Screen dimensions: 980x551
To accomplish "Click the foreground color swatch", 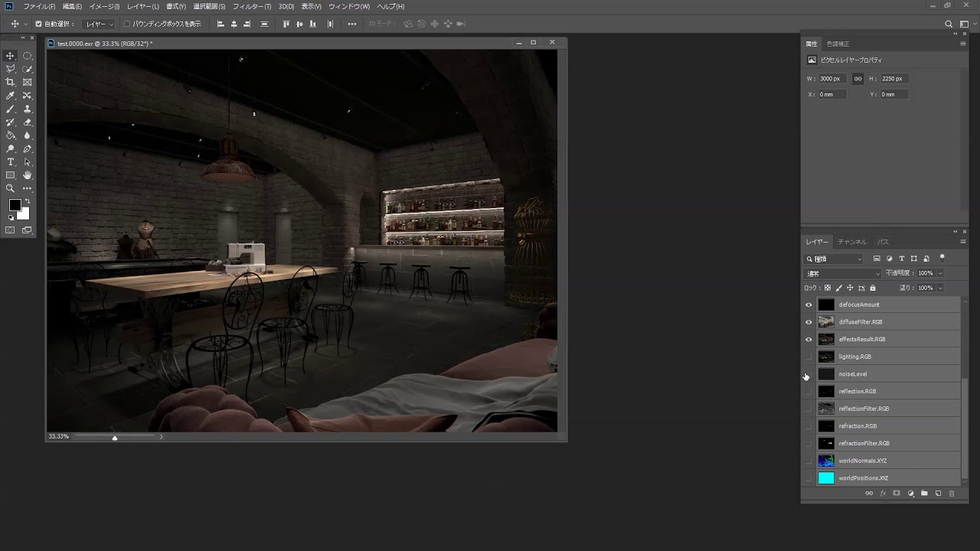I will [x=15, y=205].
